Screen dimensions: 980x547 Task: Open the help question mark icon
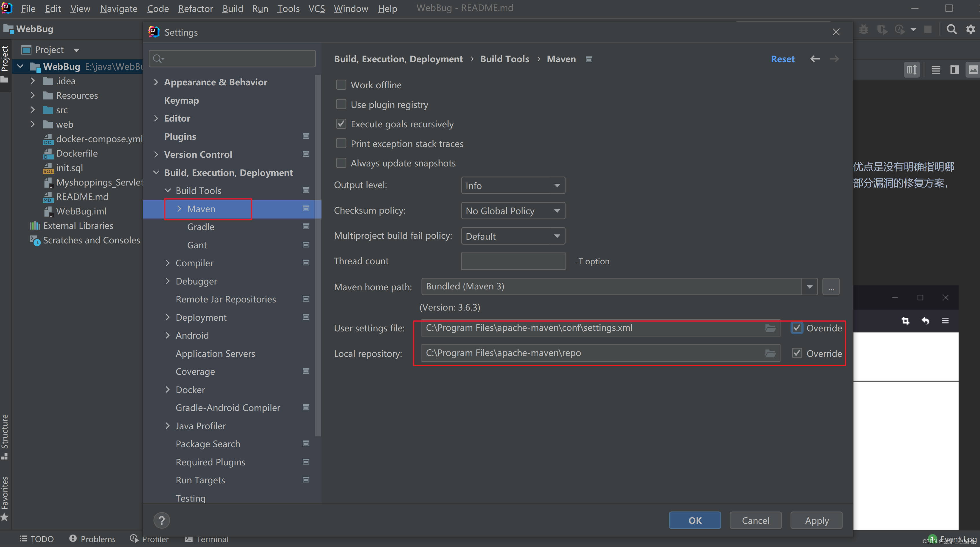(162, 520)
